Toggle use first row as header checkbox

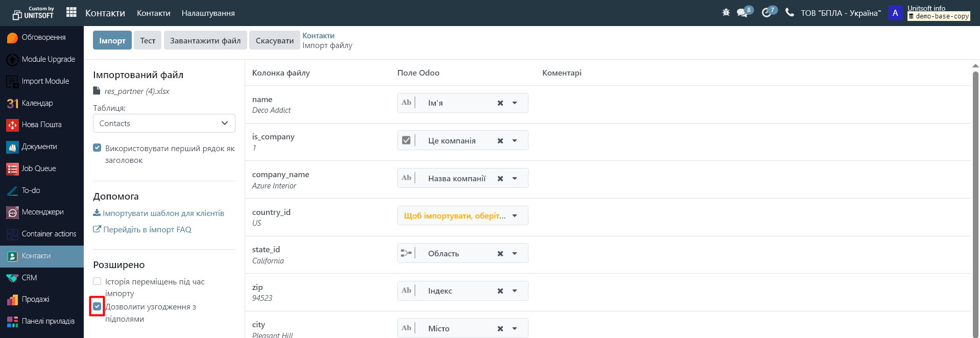pyautogui.click(x=97, y=148)
